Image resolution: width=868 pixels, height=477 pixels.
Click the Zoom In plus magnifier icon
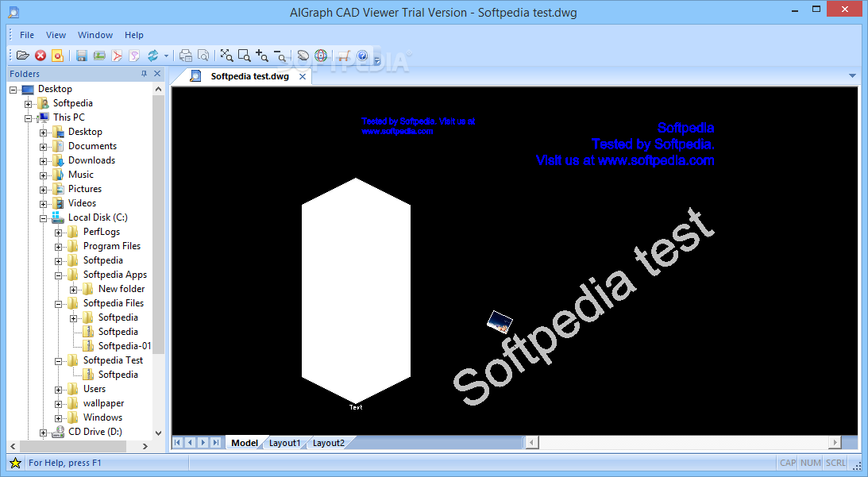click(262, 56)
